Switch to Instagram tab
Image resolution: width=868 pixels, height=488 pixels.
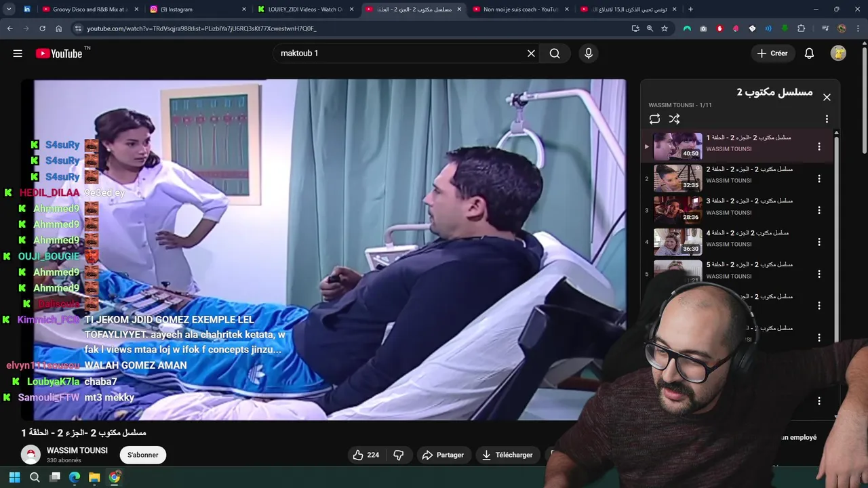pos(198,9)
